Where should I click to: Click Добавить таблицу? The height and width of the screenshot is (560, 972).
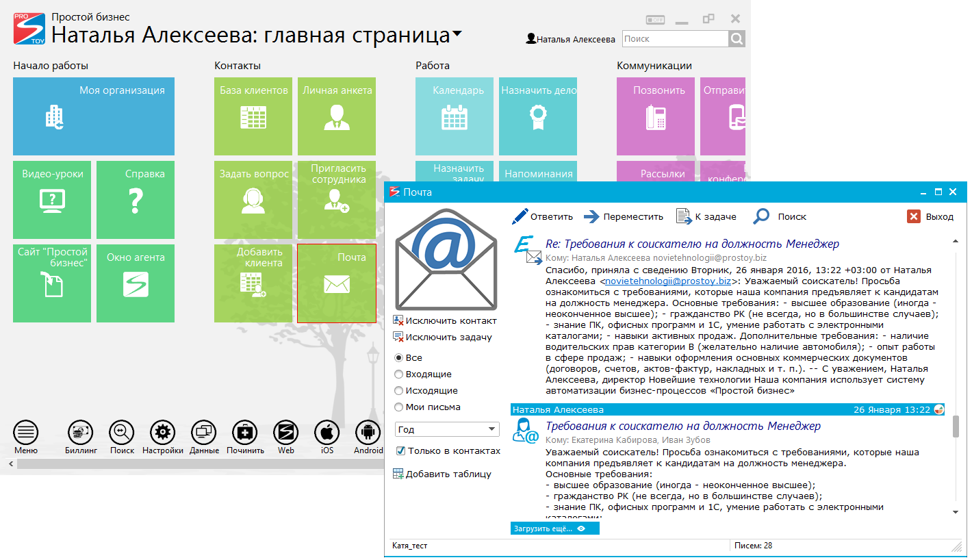coord(442,474)
